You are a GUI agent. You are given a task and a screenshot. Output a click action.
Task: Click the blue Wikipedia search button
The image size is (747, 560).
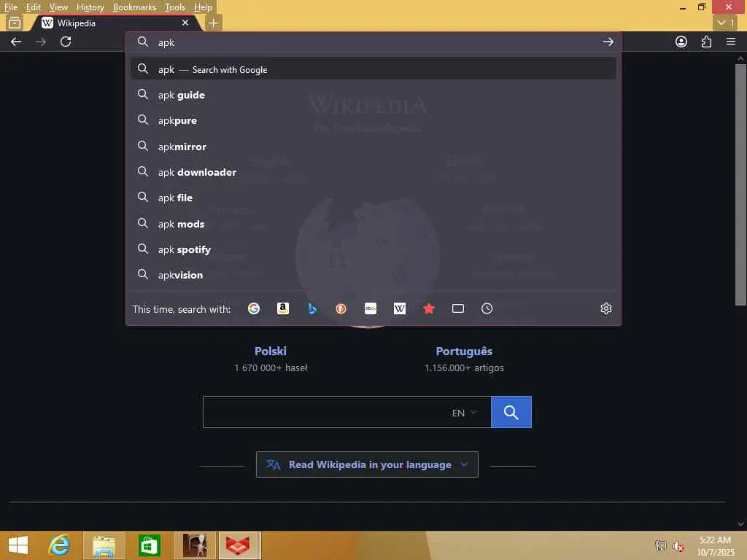[x=511, y=413]
